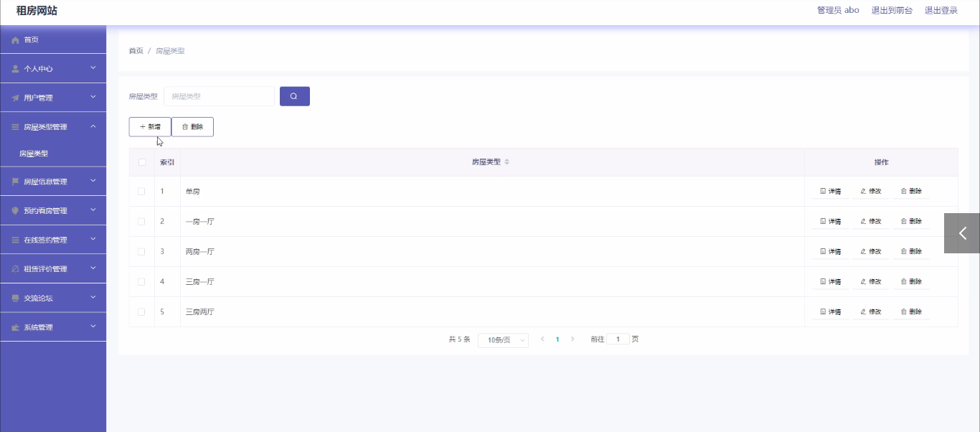The image size is (980, 432).
Task: Click 修改 for the 一房一厅 row
Action: tap(870, 222)
